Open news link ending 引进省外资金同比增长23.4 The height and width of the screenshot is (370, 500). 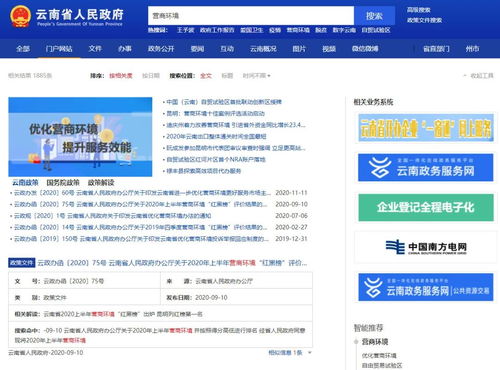(x=236, y=125)
